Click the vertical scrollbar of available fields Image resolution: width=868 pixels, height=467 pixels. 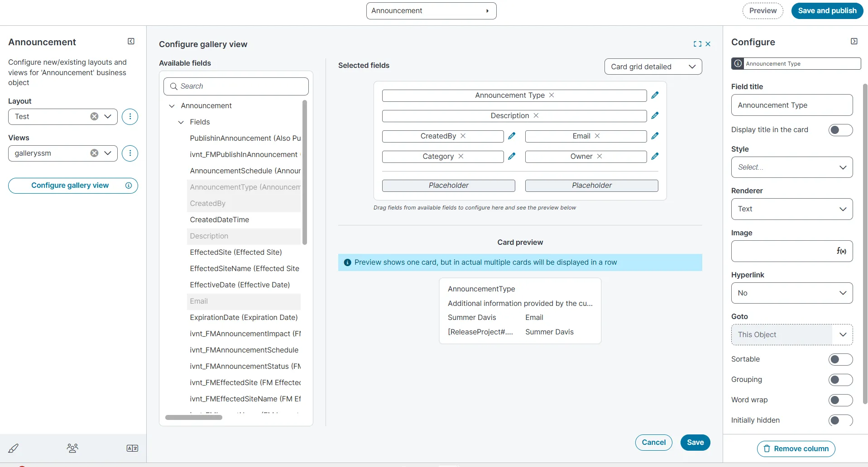click(305, 172)
